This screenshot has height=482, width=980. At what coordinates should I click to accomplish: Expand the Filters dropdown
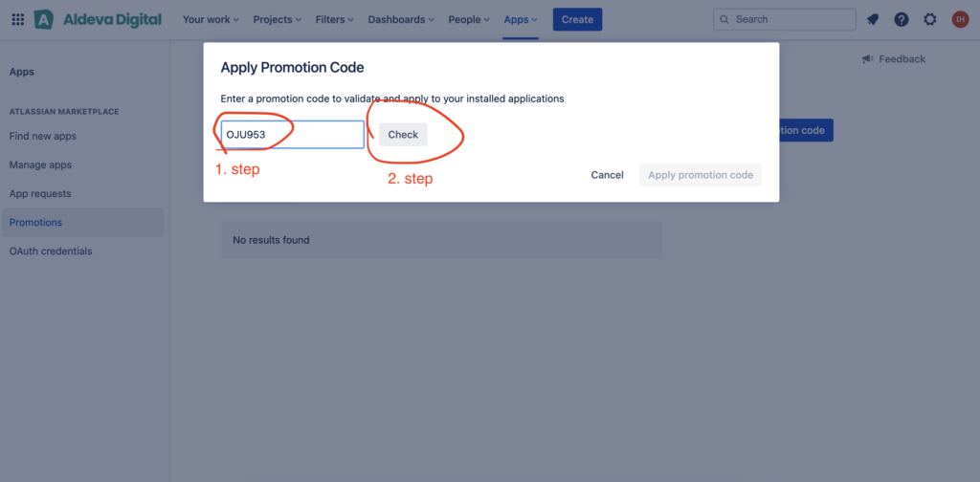(334, 19)
